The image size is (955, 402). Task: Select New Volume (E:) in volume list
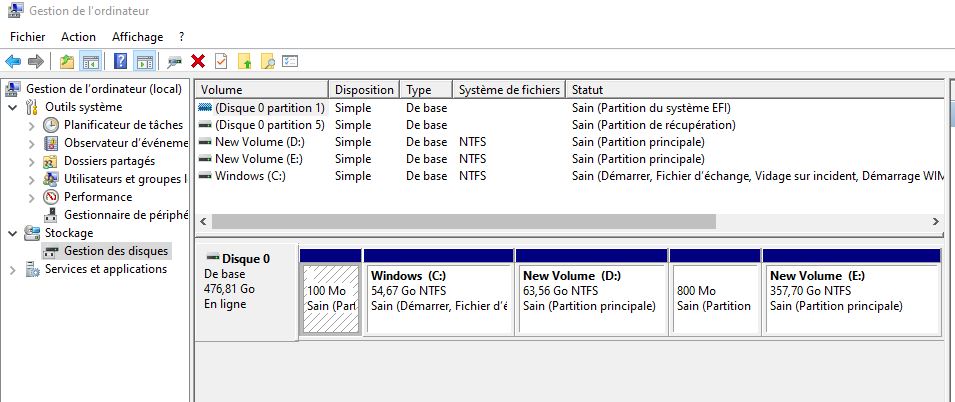571,159
